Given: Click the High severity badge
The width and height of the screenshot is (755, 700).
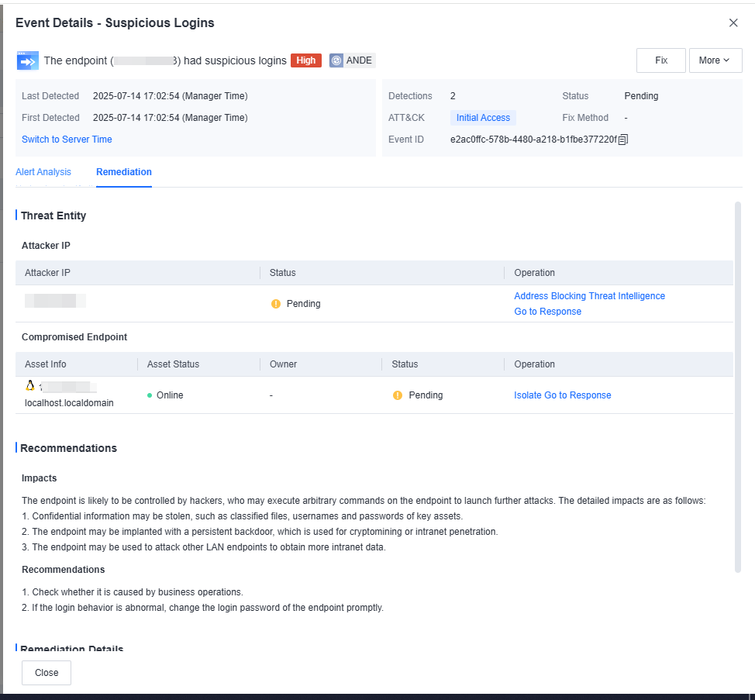Looking at the screenshot, I should (x=305, y=60).
